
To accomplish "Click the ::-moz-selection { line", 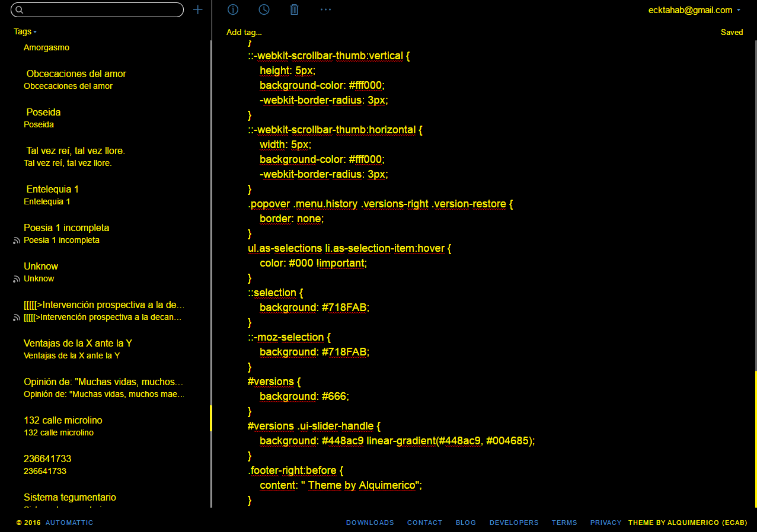I will (x=289, y=337).
